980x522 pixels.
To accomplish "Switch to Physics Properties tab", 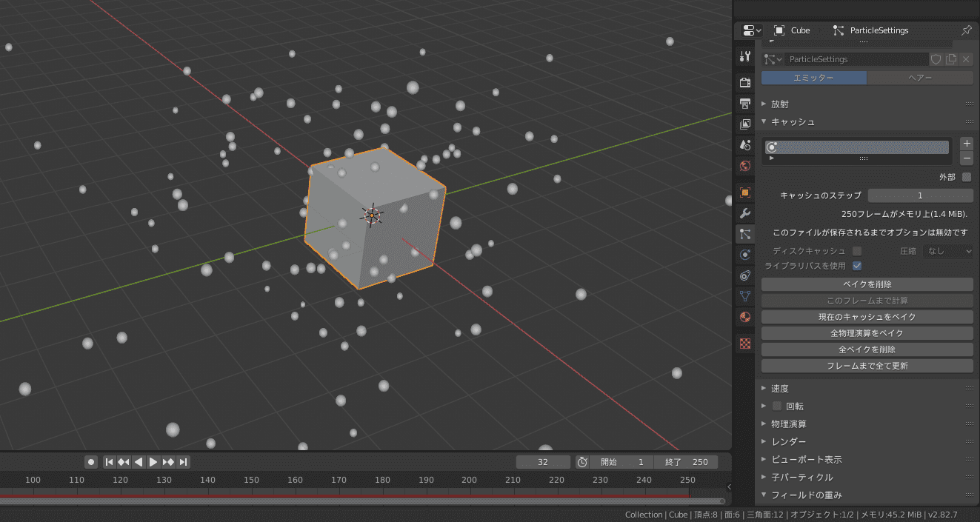I will pos(744,255).
